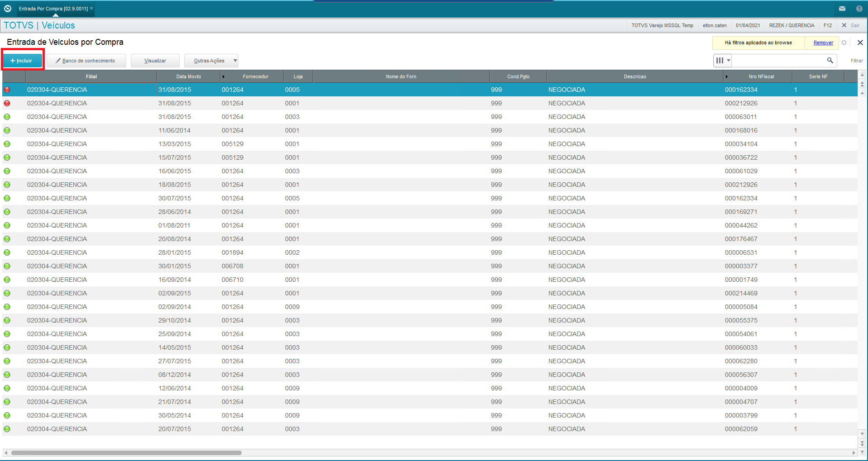Click the right arrow of the horizontal scrollbar

[x=854, y=452]
